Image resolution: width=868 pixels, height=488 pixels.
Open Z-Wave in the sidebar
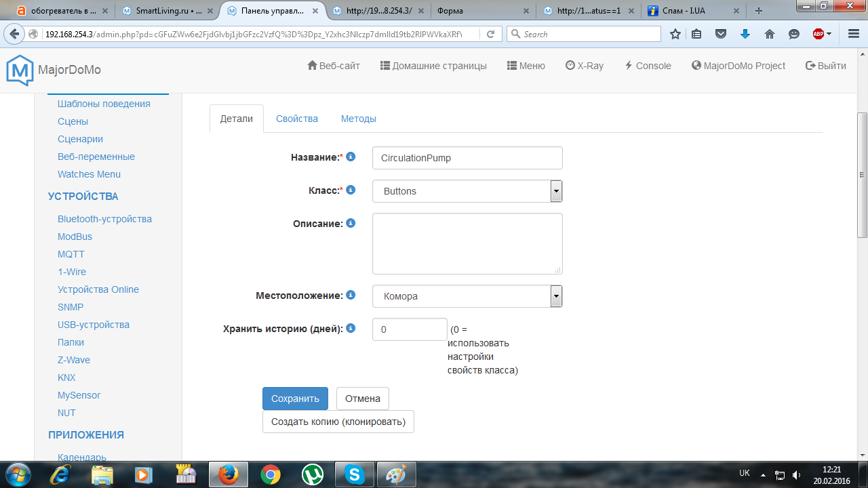click(74, 360)
